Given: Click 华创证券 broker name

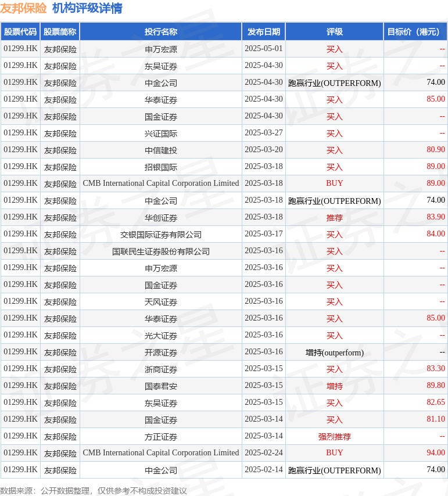Looking at the screenshot, I should tap(161, 217).
